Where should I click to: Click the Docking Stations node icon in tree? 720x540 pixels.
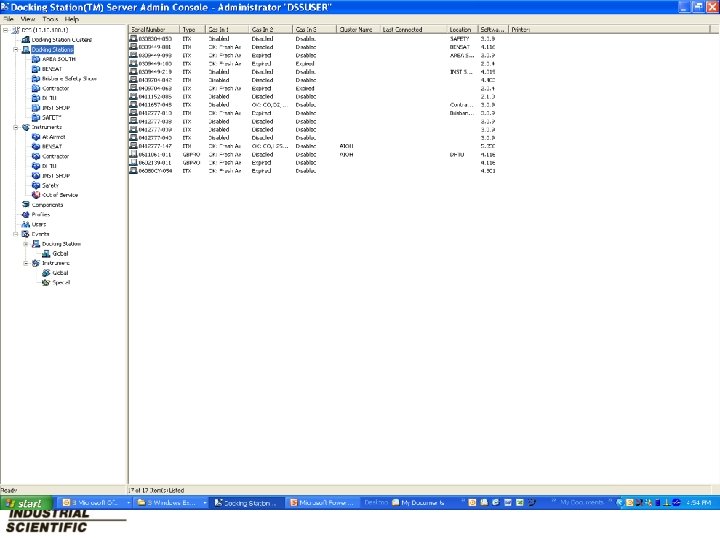pyautogui.click(x=26, y=49)
